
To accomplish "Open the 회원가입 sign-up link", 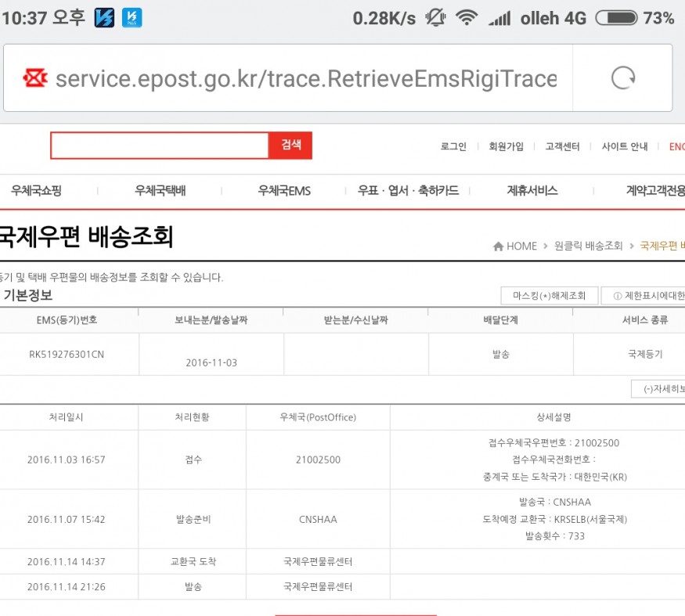I will [x=506, y=146].
